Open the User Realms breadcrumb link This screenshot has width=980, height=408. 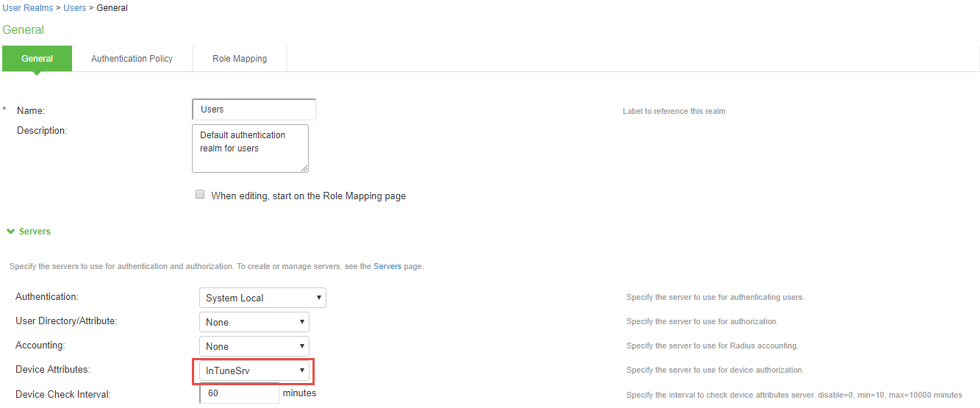click(x=28, y=8)
